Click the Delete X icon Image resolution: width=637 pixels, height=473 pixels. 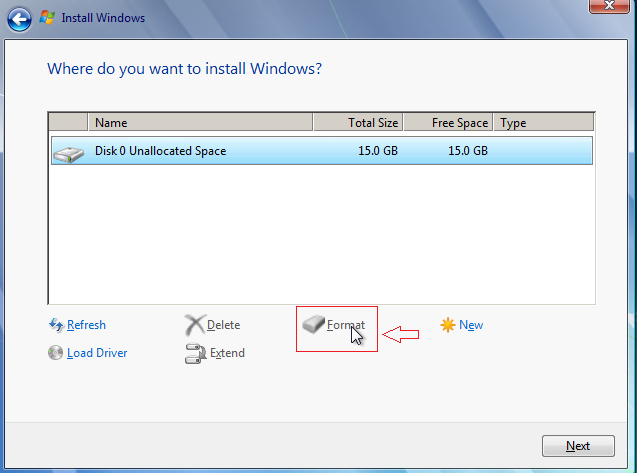click(195, 325)
